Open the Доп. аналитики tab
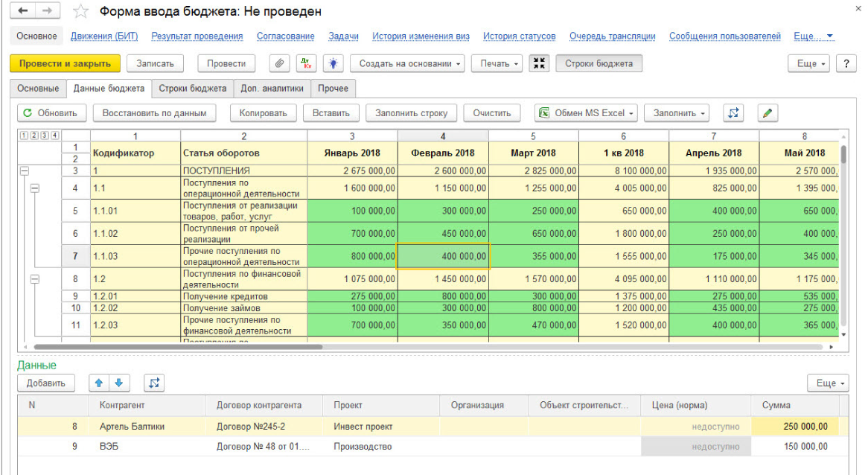 tap(272, 89)
